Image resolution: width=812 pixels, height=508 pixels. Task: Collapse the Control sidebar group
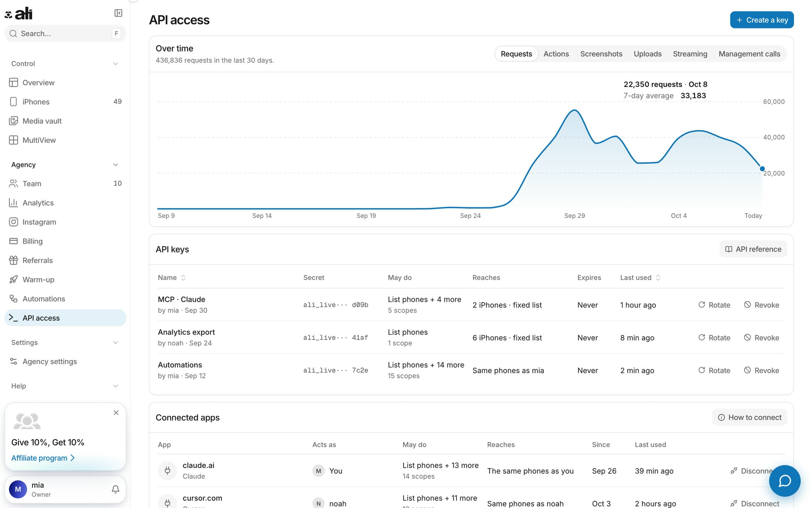(65, 64)
